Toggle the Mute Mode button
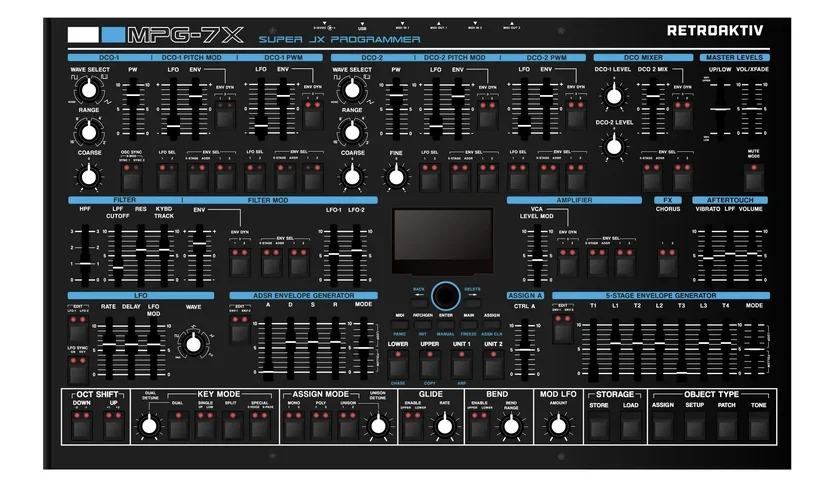 (x=753, y=177)
